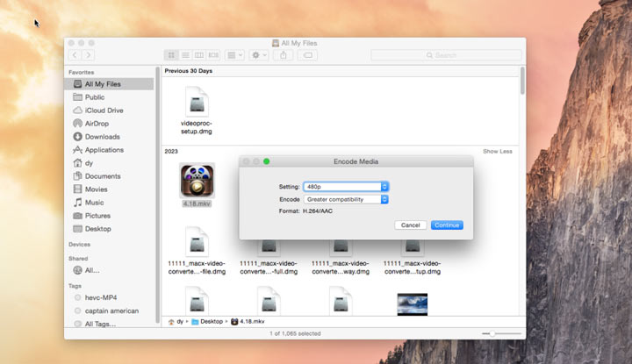632x364 pixels.
Task: Select Applications in the sidebar
Action: (104, 150)
